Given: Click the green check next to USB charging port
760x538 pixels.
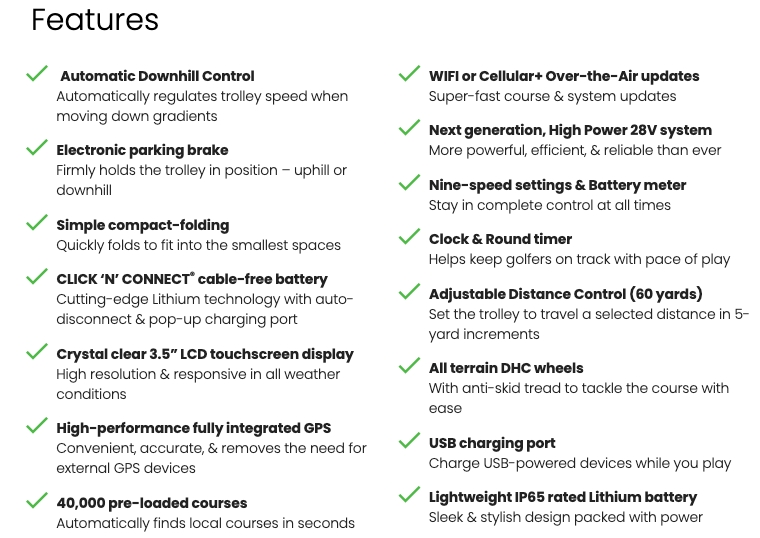Looking at the screenshot, I should click(x=409, y=441).
